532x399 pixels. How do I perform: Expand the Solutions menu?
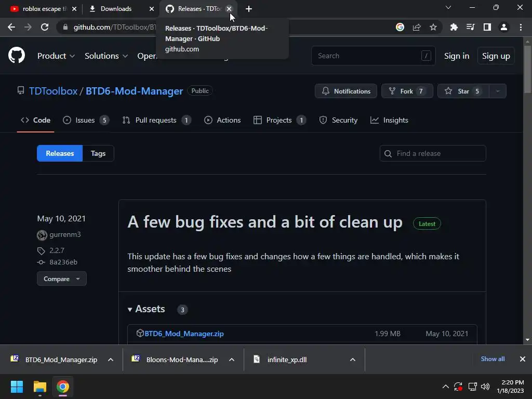[106, 56]
